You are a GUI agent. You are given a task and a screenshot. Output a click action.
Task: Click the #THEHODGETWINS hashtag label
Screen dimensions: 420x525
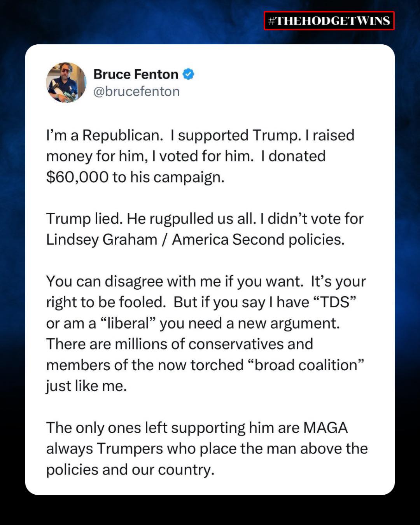pos(329,21)
